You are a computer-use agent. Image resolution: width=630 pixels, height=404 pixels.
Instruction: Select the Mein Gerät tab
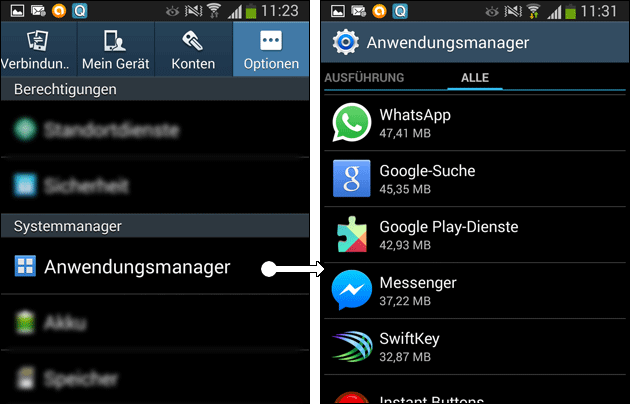click(116, 49)
